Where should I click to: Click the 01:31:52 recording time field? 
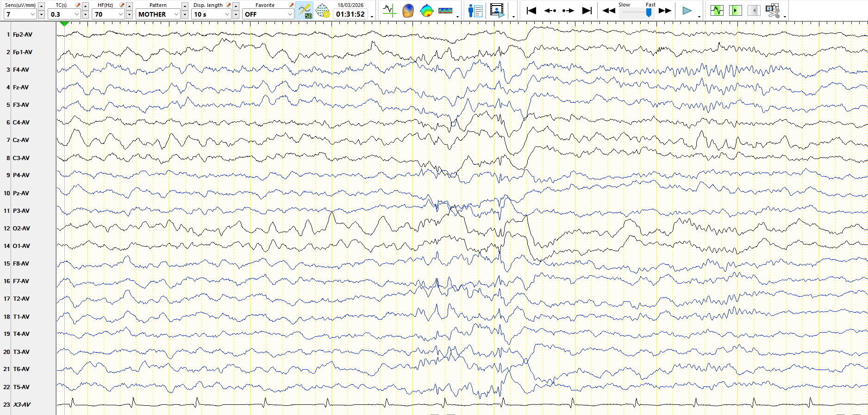350,14
